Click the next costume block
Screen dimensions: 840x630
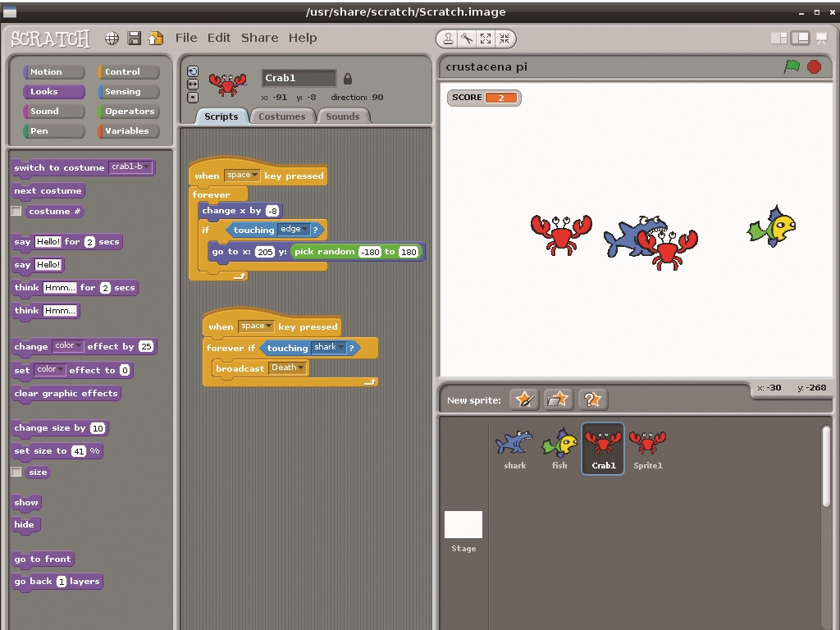(48, 190)
